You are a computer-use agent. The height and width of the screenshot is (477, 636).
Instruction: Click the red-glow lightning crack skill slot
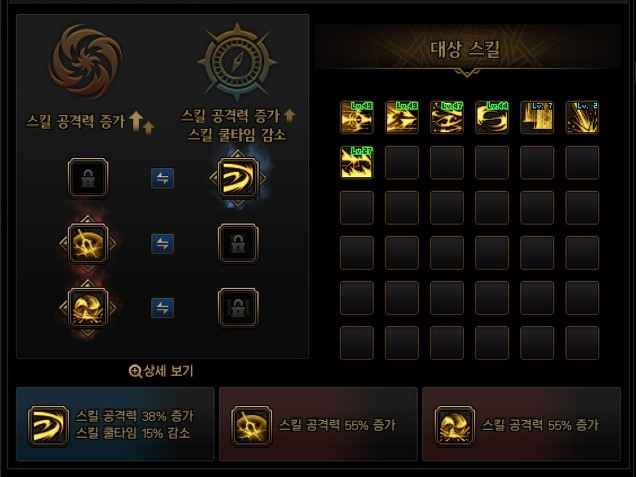coord(88,243)
